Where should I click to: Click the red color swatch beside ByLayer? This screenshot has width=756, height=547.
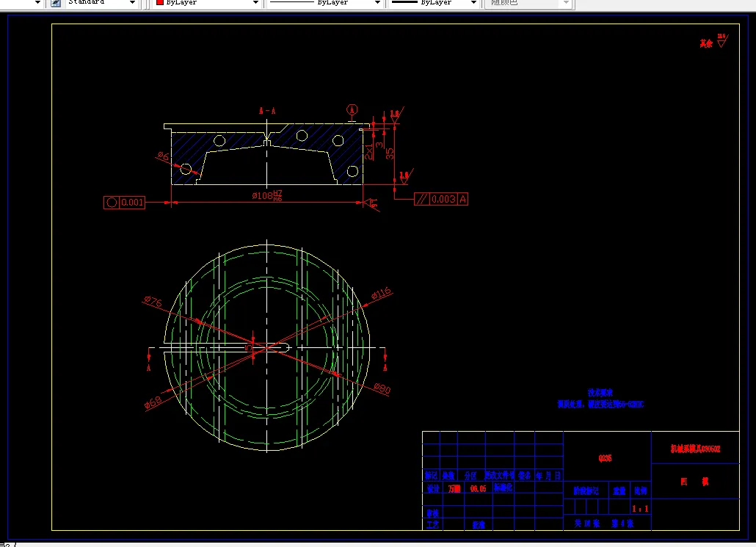click(x=159, y=2)
